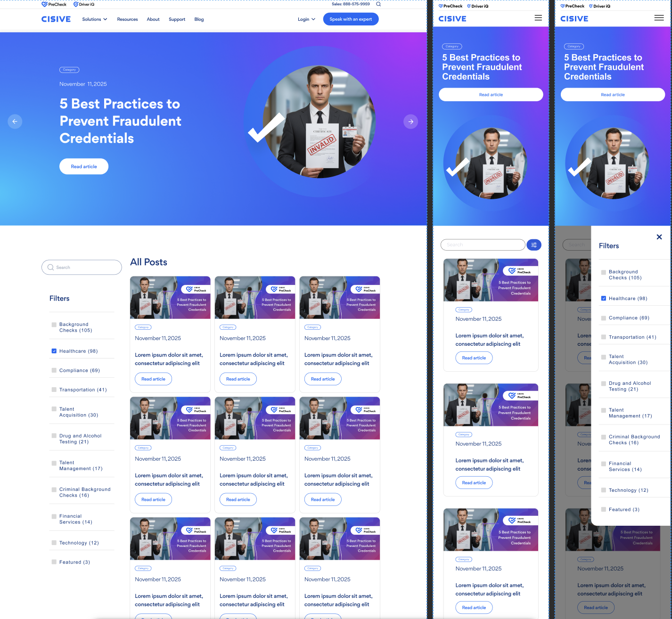This screenshot has height=619, width=672.
Task: Open the hamburger menu in the right mobile layout
Action: 659,18
